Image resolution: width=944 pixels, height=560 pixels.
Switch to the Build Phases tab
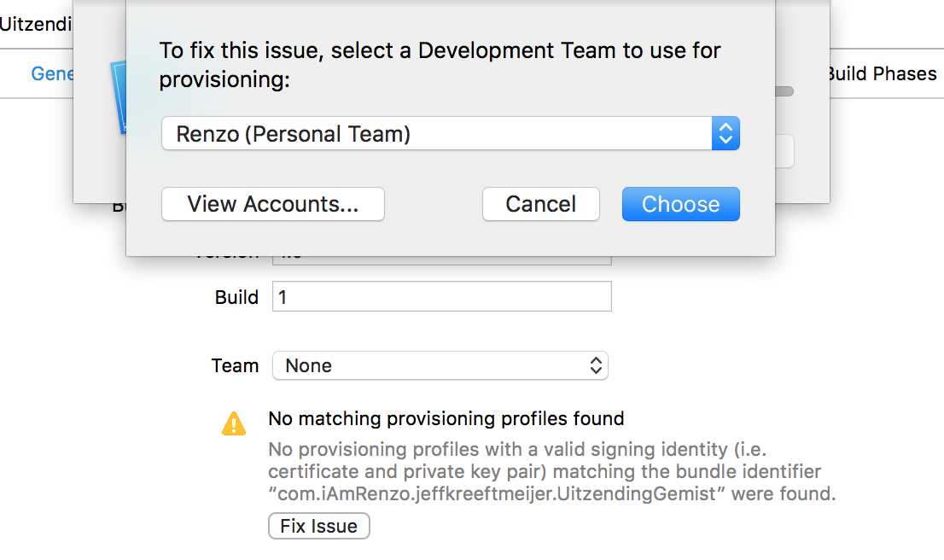coord(881,73)
